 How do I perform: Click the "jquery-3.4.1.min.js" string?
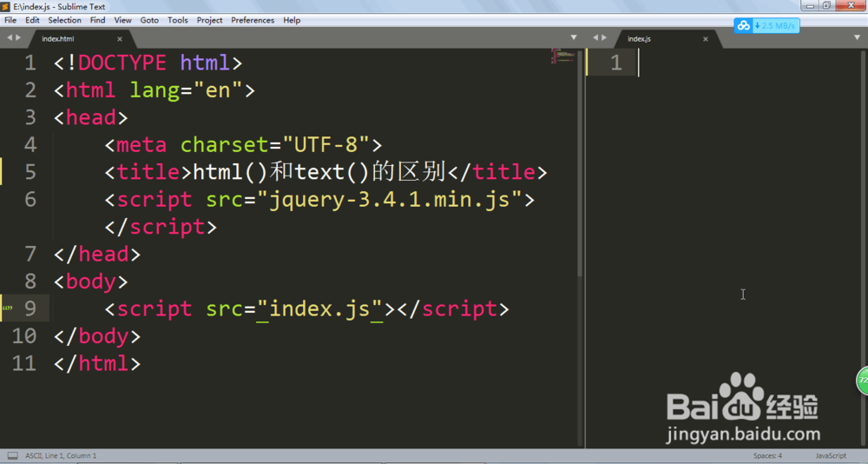pyautogui.click(x=389, y=200)
